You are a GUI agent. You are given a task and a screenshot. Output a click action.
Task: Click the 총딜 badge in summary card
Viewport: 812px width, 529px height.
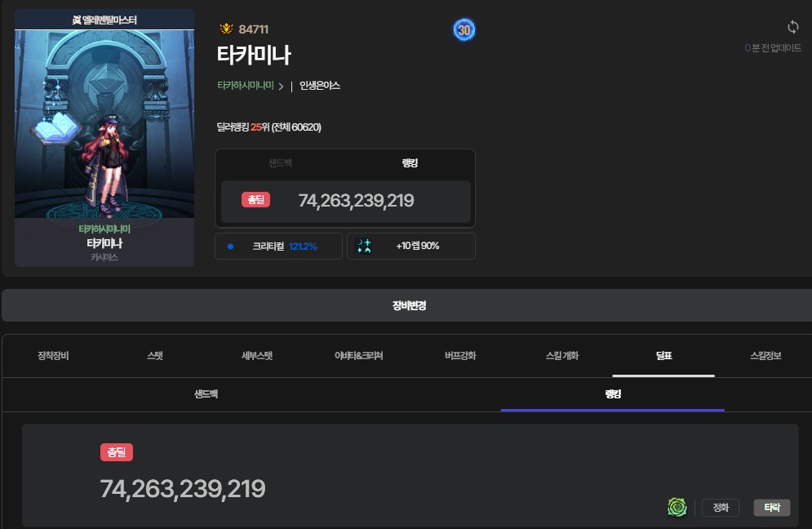point(255,200)
